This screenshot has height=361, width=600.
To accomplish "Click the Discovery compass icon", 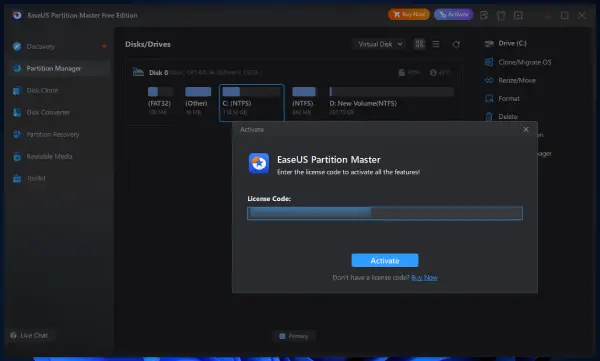I will click(x=17, y=46).
